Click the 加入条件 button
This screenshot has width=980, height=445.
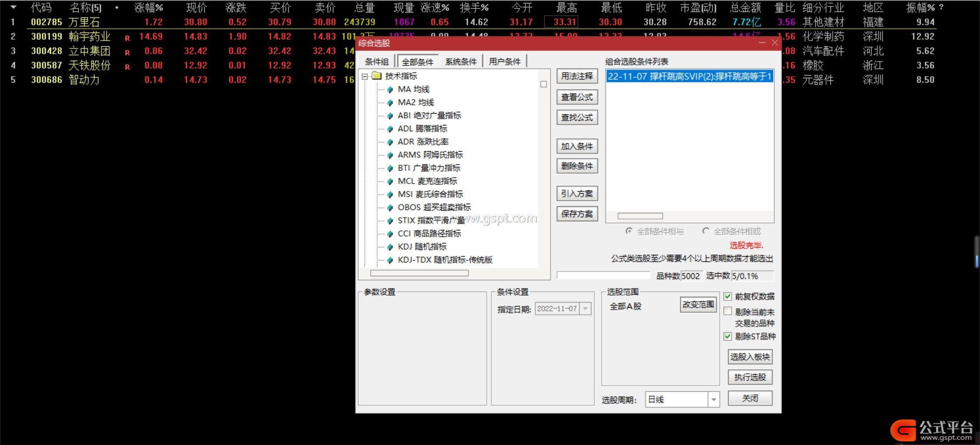[x=577, y=146]
